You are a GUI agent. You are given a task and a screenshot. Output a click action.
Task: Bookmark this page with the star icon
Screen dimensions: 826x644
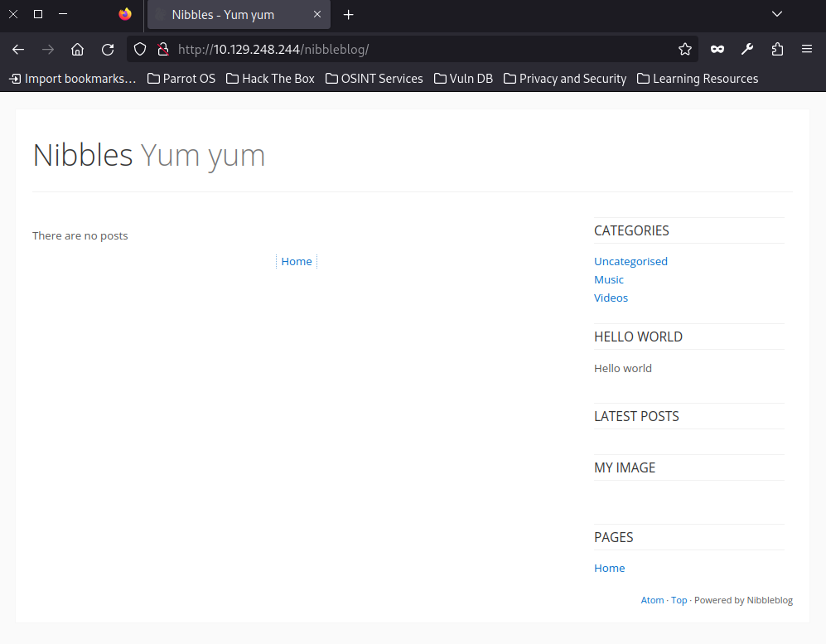pyautogui.click(x=685, y=50)
